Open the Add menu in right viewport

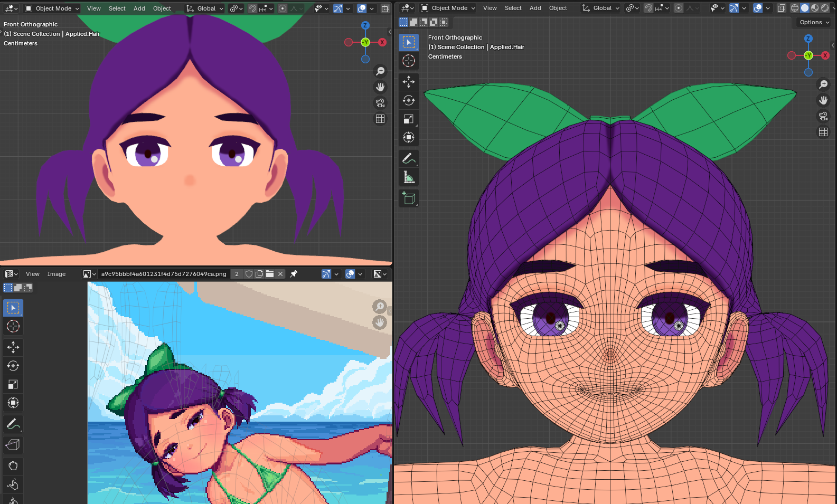coord(535,8)
